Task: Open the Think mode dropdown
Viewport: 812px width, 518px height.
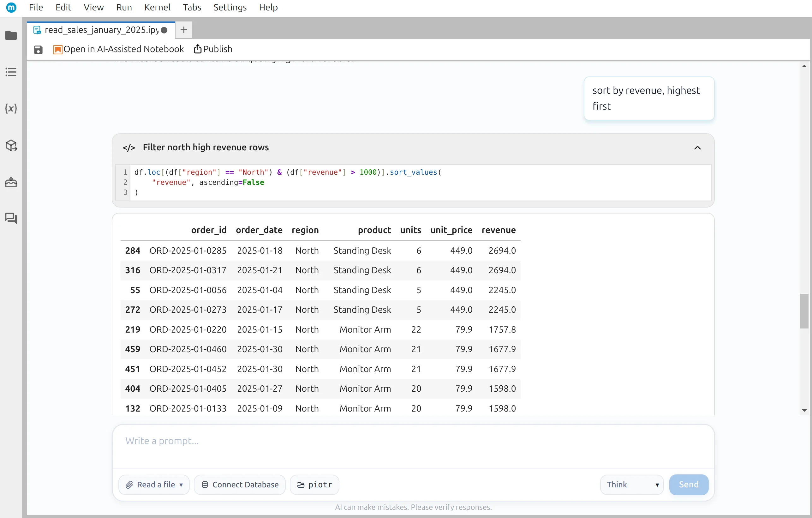Action: tap(632, 485)
